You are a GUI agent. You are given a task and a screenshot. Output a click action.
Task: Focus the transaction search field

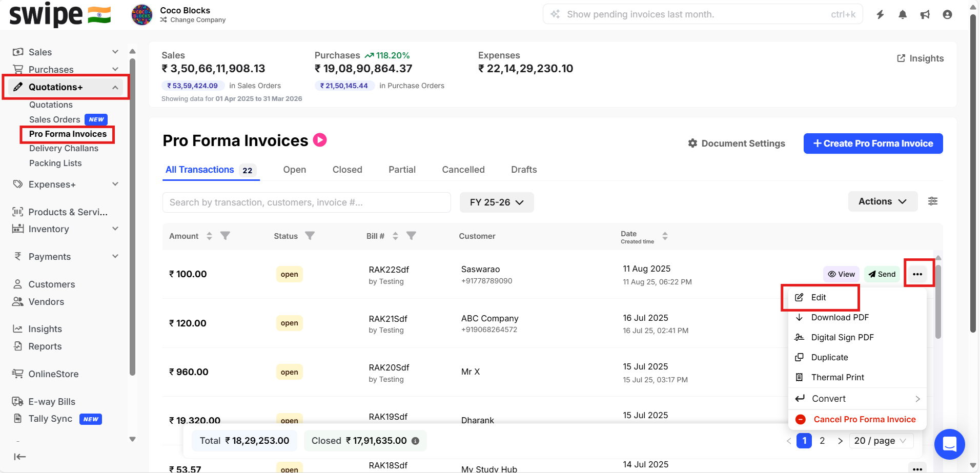click(x=307, y=202)
